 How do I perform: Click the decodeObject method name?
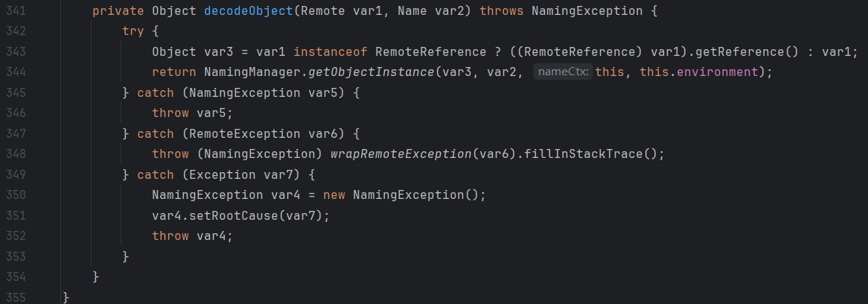[249, 10]
